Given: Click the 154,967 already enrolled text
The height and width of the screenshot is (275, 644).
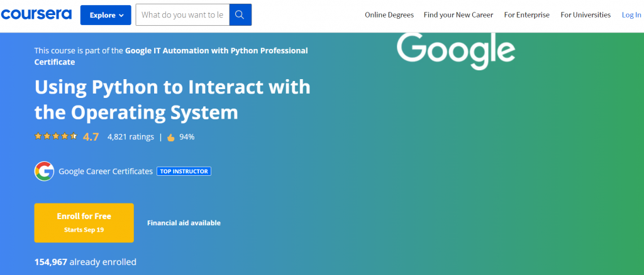Looking at the screenshot, I should 86,262.
